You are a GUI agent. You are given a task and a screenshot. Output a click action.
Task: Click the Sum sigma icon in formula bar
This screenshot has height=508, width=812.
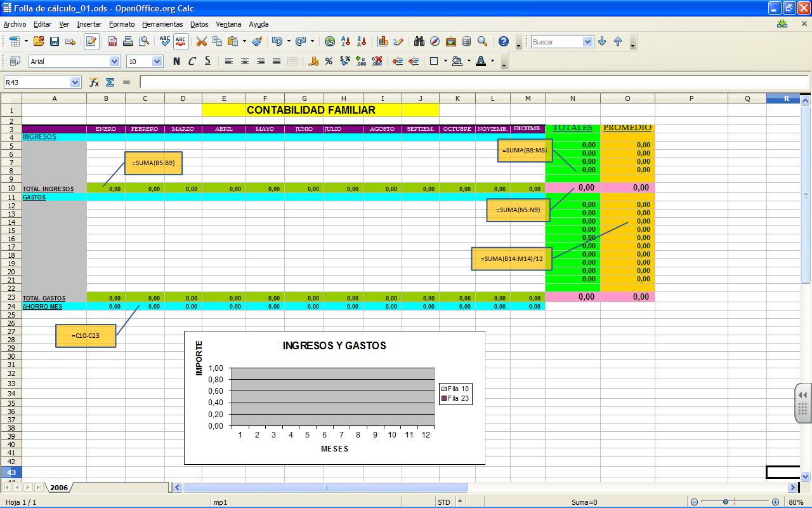pos(110,83)
